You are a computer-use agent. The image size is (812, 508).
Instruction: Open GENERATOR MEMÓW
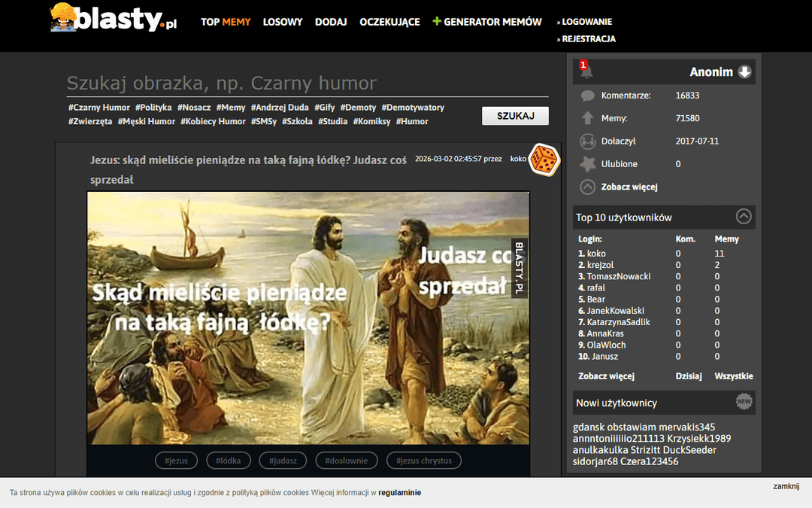(x=492, y=22)
